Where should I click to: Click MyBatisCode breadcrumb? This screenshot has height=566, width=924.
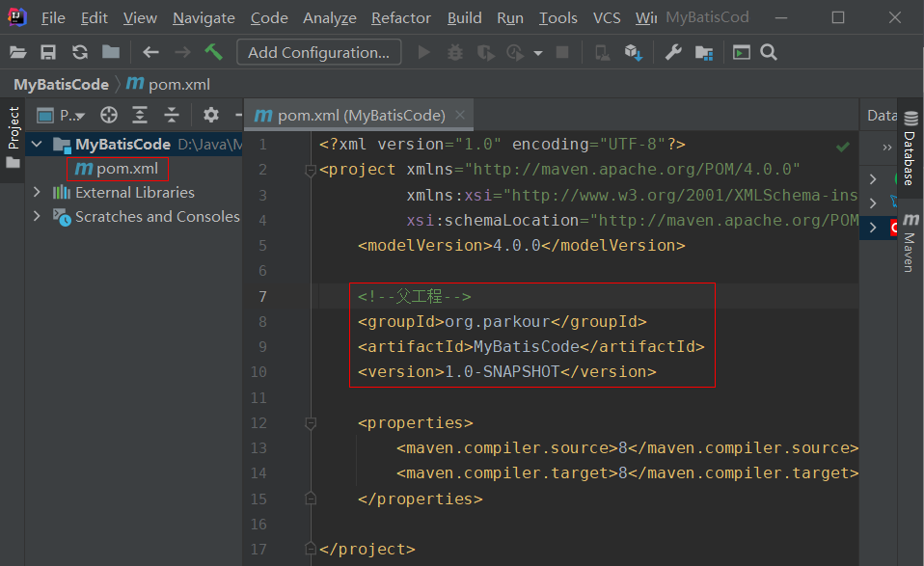pyautogui.click(x=62, y=85)
